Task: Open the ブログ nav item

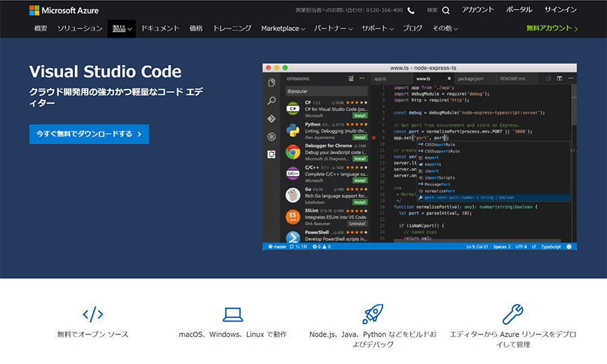Action: pos(412,28)
